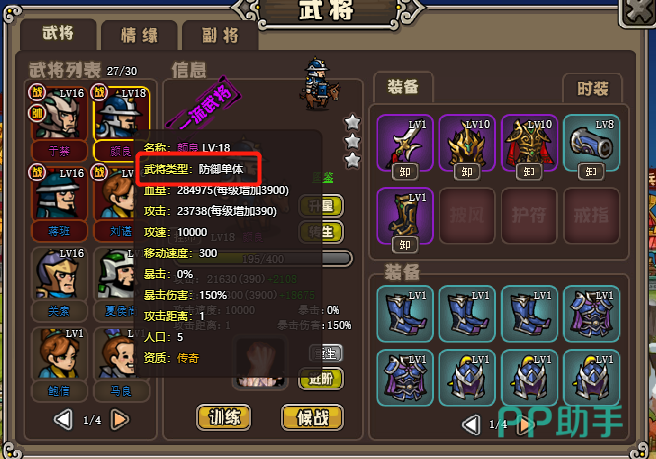Click the 训练 training button

tap(224, 417)
